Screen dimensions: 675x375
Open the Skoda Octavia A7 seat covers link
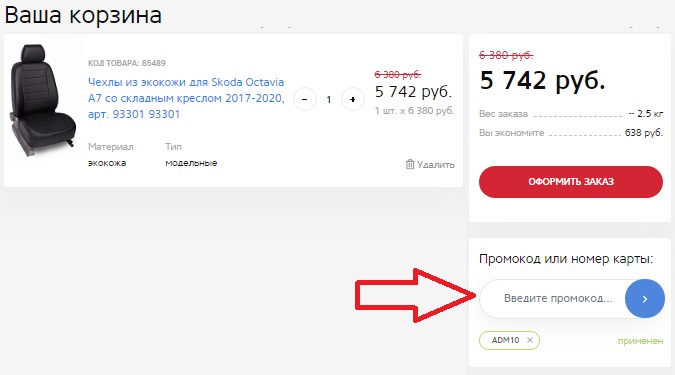(x=186, y=98)
